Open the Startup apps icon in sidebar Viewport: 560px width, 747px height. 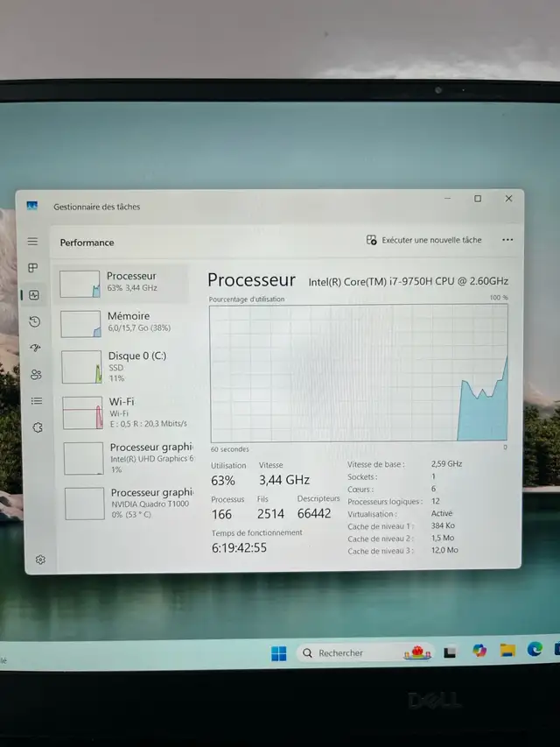point(35,348)
